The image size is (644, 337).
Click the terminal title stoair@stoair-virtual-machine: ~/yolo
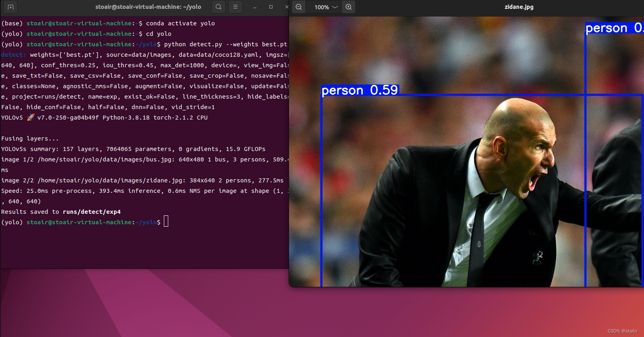[x=148, y=7]
